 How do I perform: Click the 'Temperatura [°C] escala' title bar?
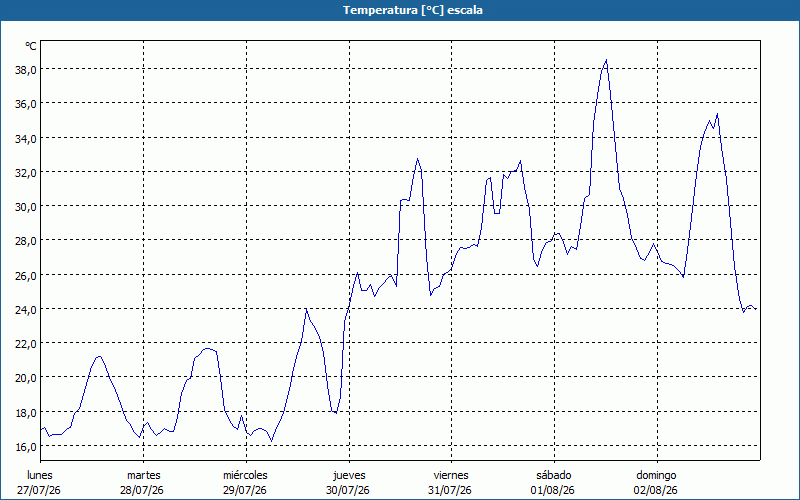400,10
